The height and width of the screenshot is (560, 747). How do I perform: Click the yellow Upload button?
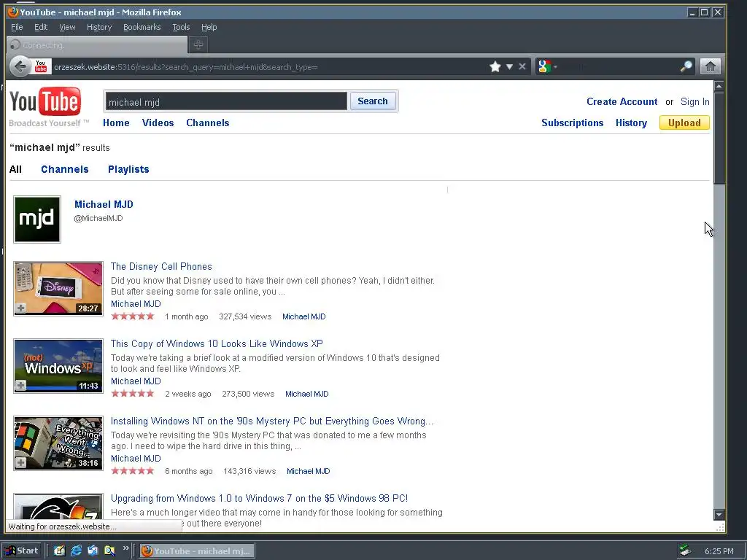684,122
